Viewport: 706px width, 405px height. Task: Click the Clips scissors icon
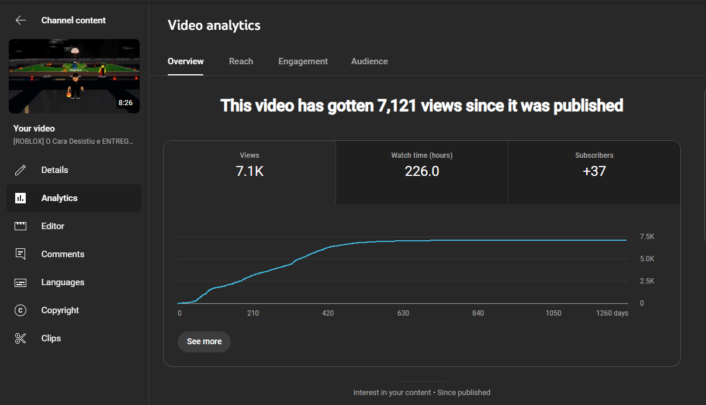click(21, 338)
